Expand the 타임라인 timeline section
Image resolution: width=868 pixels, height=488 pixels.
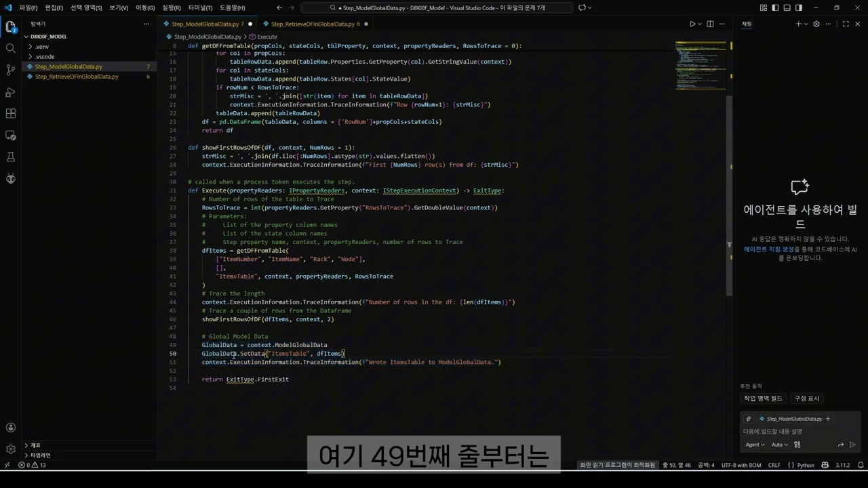pos(40,455)
